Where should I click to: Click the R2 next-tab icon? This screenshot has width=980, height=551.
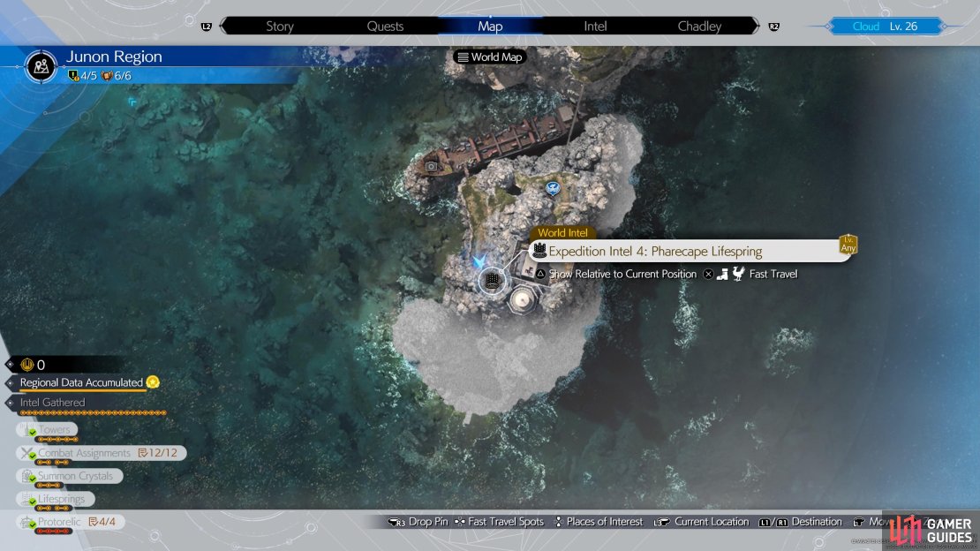point(773,26)
